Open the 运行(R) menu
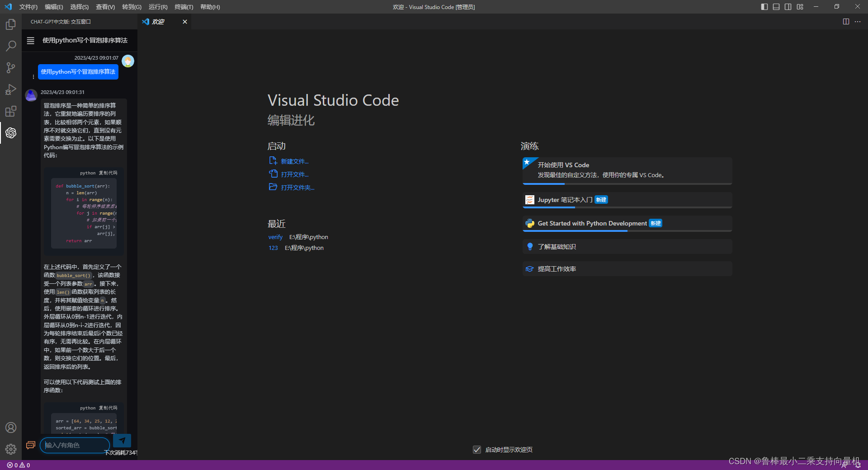 point(158,7)
